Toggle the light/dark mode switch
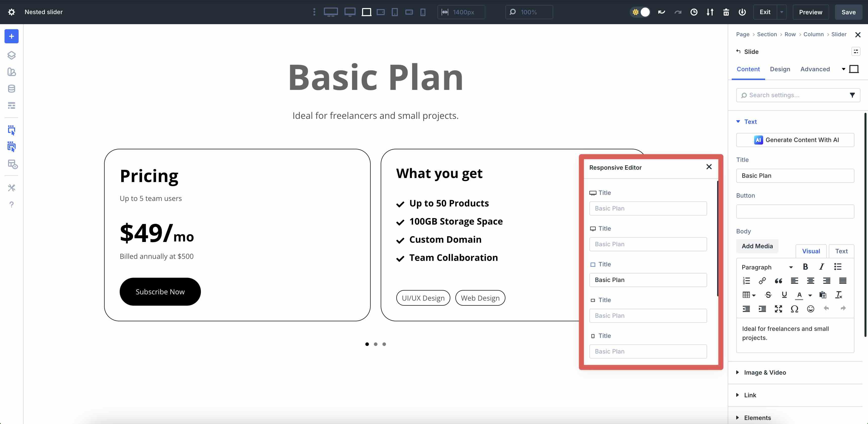The width and height of the screenshot is (868, 424). [x=640, y=12]
